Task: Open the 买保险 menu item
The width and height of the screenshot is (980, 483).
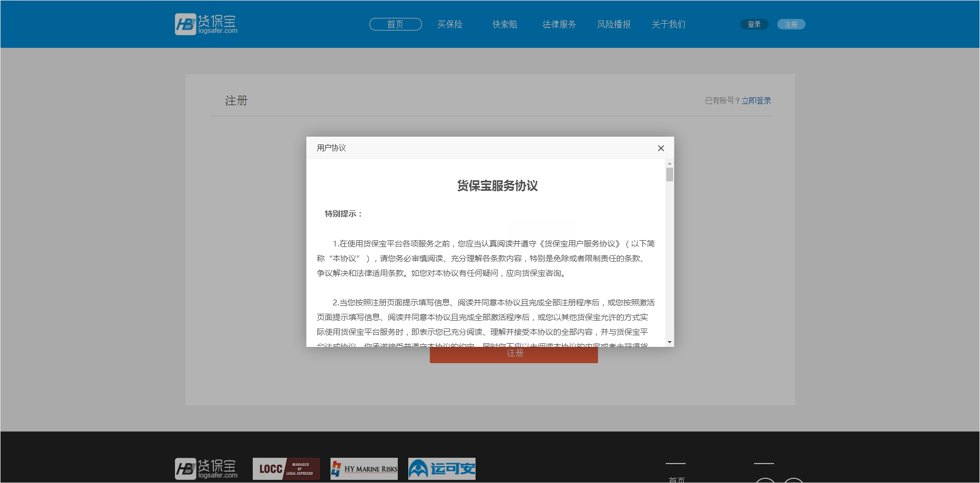Action: 450,24
